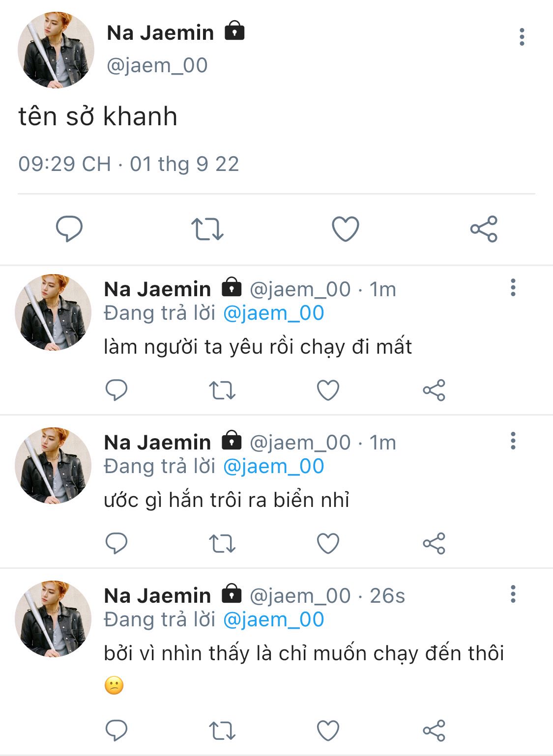The height and width of the screenshot is (756, 553).
Task: Reply to the main "tên sở khanh" tweet
Action: pos(69,229)
